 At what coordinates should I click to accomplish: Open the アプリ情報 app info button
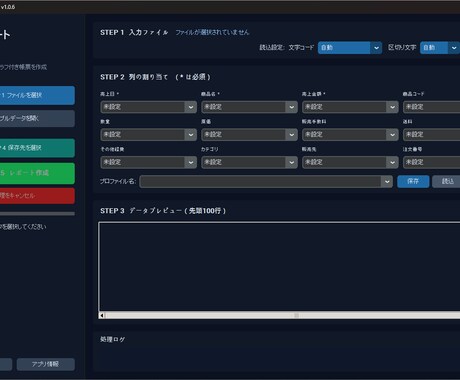[x=46, y=364]
